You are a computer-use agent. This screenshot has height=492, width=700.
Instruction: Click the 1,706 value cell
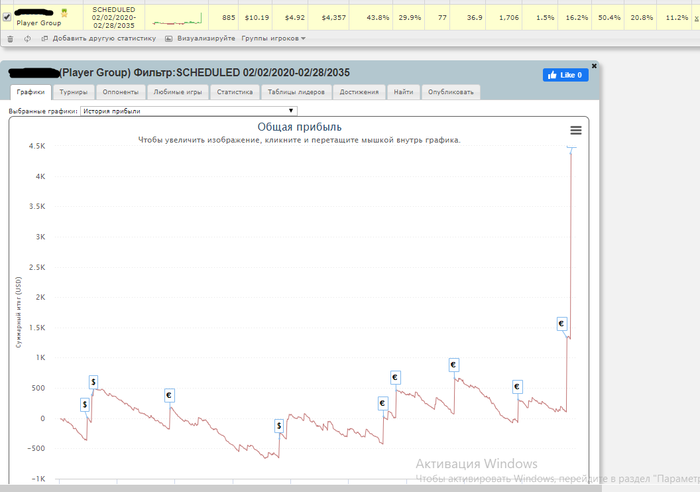tap(509, 17)
